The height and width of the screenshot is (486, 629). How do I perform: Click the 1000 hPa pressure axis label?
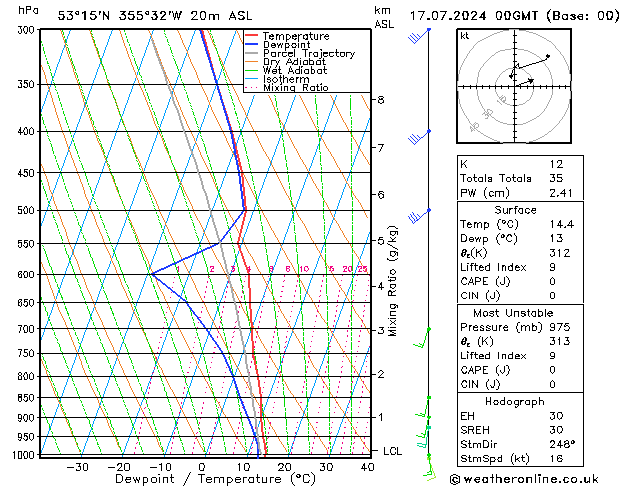pos(23,455)
